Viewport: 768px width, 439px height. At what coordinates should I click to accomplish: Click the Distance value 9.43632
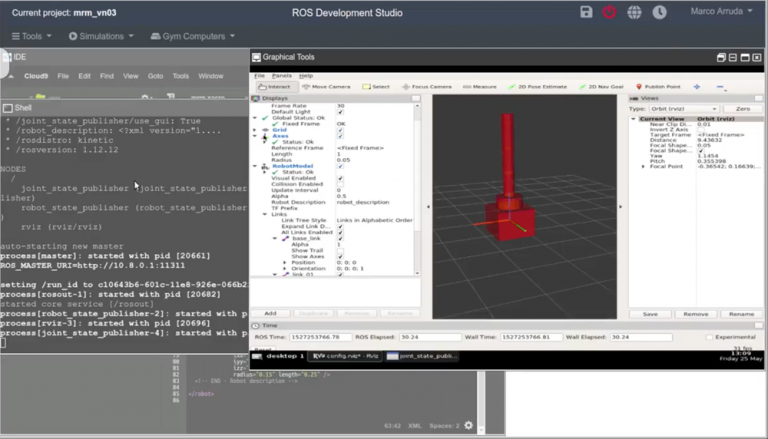pyautogui.click(x=710, y=140)
